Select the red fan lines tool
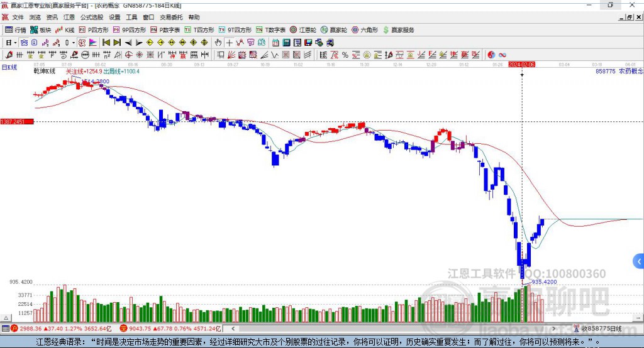This screenshot has width=644, height=348. tap(231, 55)
